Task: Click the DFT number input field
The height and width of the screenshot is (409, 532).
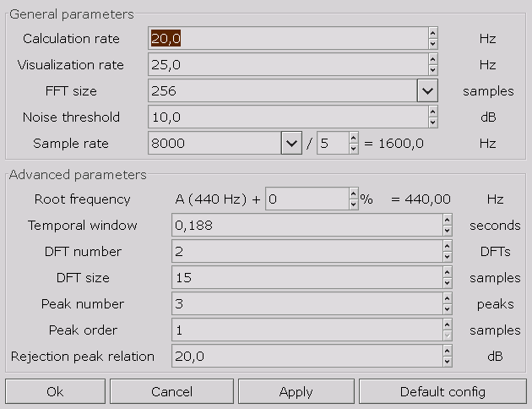Action: pyautogui.click(x=307, y=251)
